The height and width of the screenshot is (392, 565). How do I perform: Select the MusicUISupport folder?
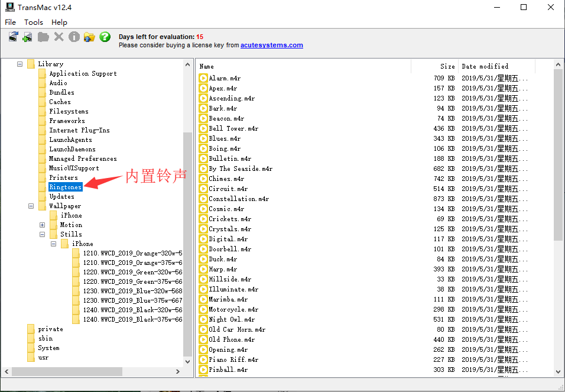(74, 168)
